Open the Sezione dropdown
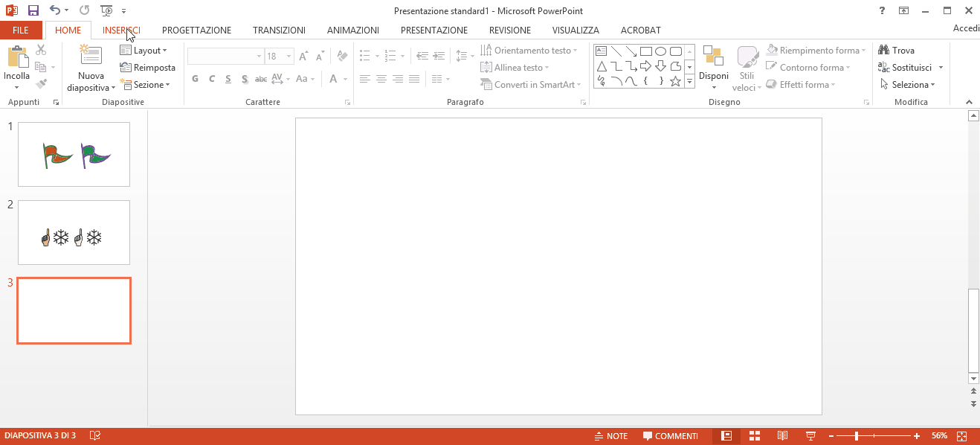The width and height of the screenshot is (980, 445). (145, 85)
